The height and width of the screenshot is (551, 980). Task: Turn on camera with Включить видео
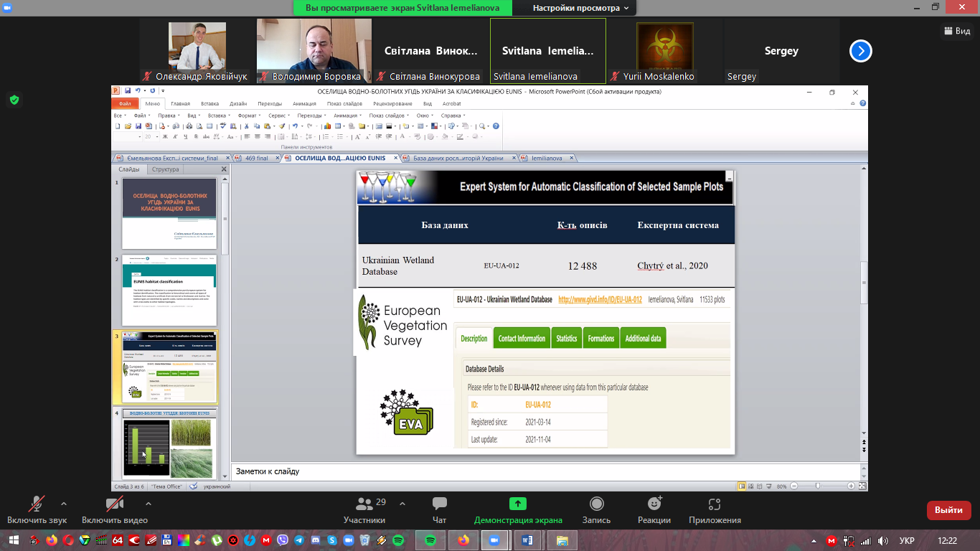click(115, 504)
